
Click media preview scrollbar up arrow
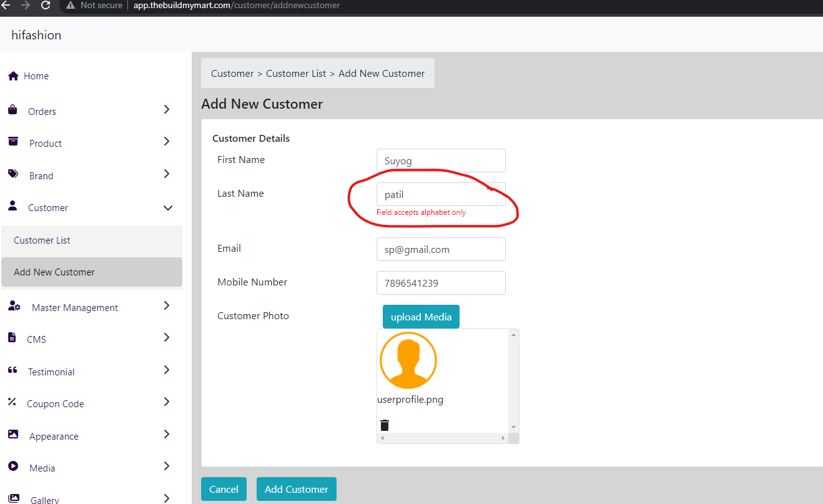point(513,335)
